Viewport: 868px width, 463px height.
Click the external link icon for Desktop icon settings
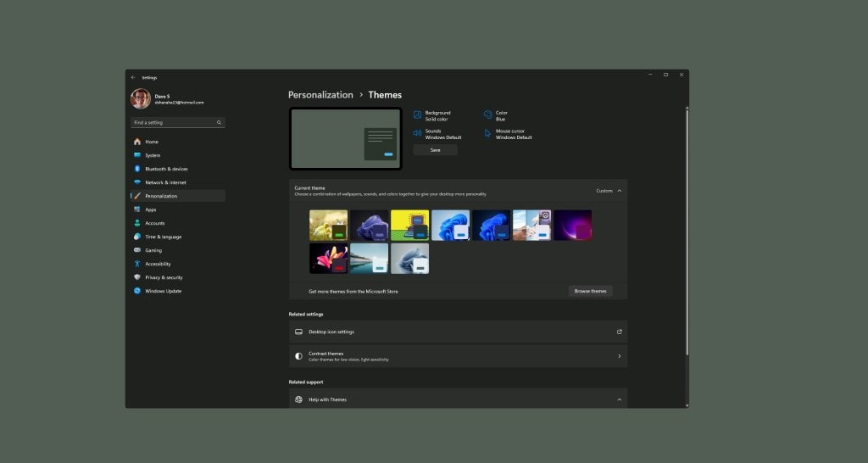pyautogui.click(x=620, y=332)
